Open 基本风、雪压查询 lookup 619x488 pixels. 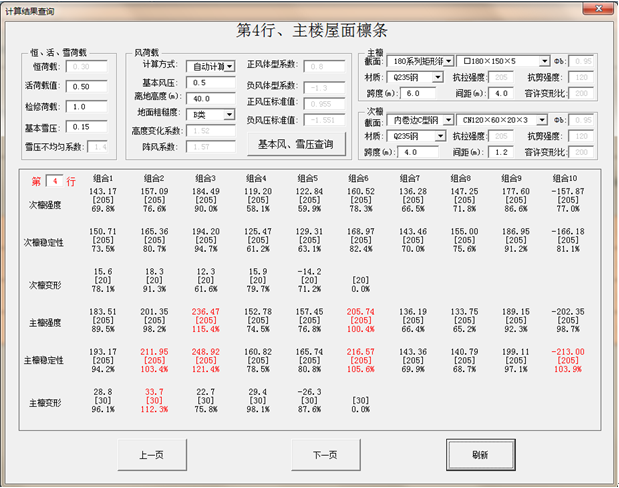pos(296,143)
